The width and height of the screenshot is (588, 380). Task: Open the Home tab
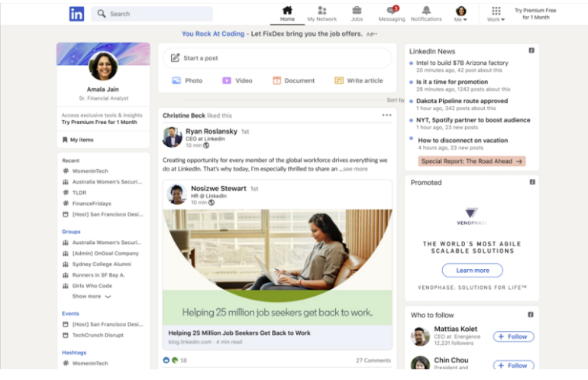tap(287, 15)
